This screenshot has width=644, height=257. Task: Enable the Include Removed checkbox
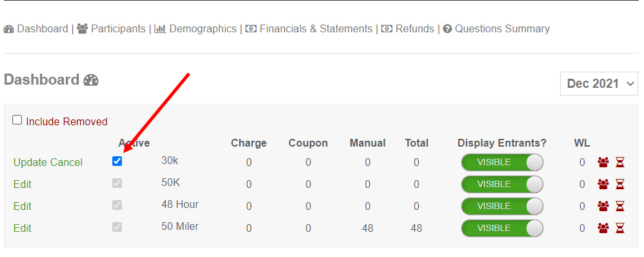click(17, 120)
